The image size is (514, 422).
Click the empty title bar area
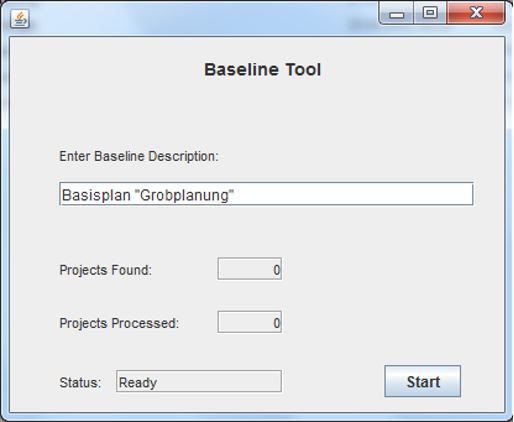tap(203, 18)
